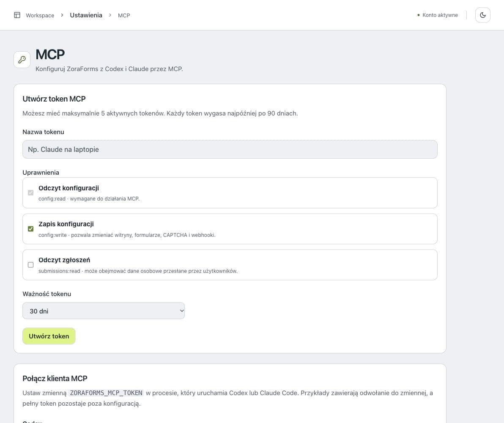Click the Zapis konfiguracji label

tap(66, 224)
